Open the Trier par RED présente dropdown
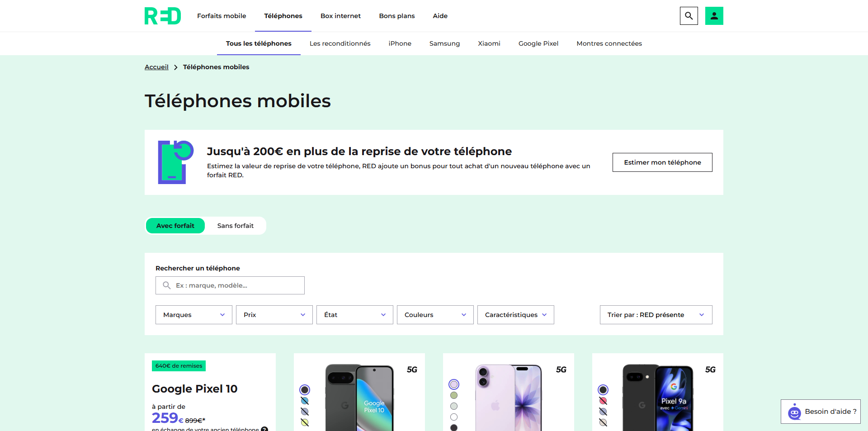Screen dimensions: 868x431 coord(656,315)
